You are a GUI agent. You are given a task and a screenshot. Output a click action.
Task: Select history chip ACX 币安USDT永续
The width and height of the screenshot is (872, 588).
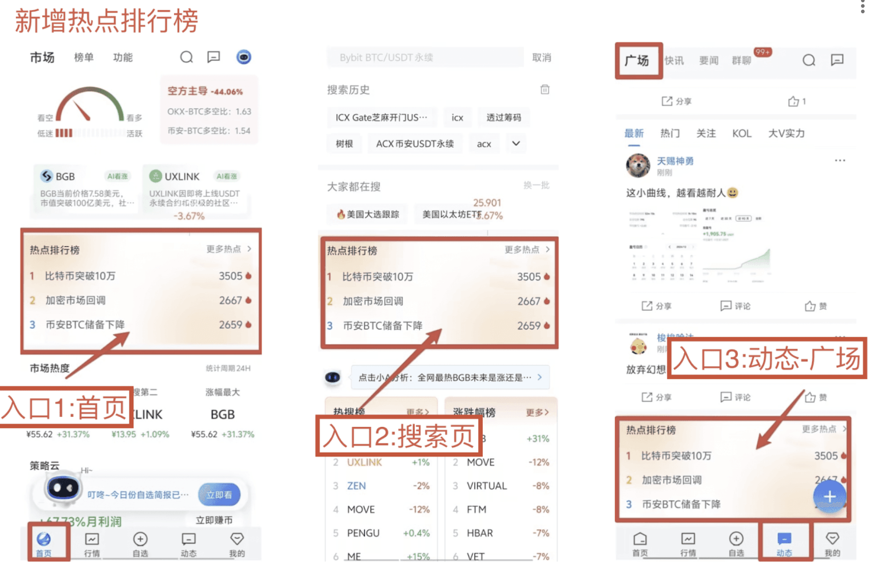(x=415, y=144)
